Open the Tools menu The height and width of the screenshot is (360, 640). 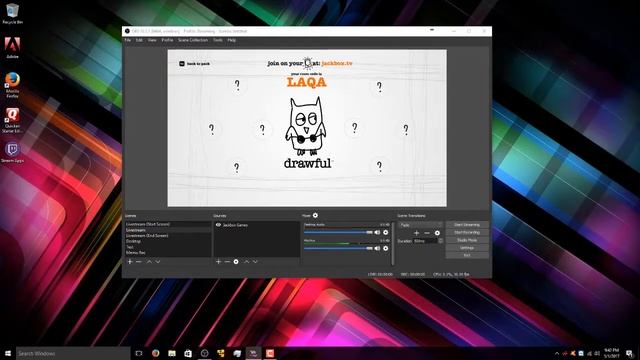(x=218, y=40)
